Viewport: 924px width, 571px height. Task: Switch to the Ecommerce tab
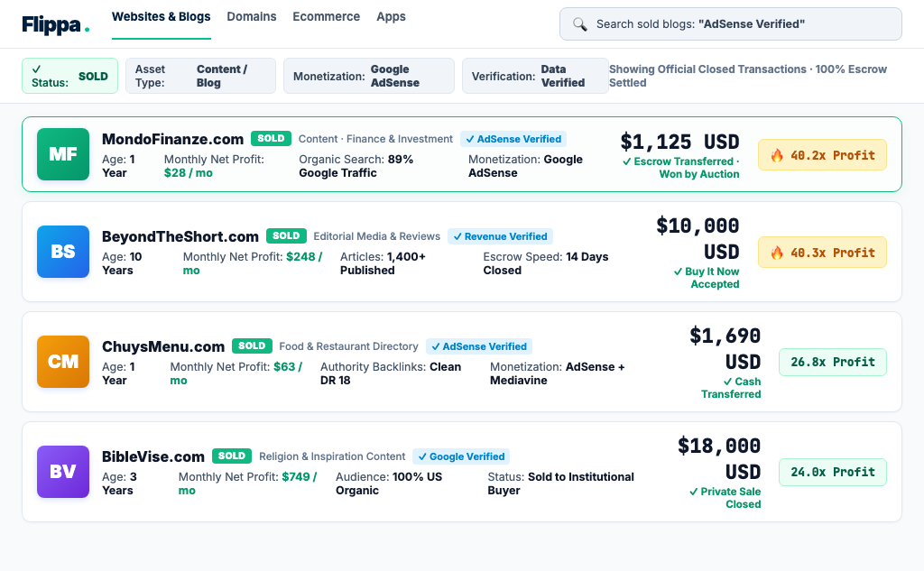[x=327, y=16]
